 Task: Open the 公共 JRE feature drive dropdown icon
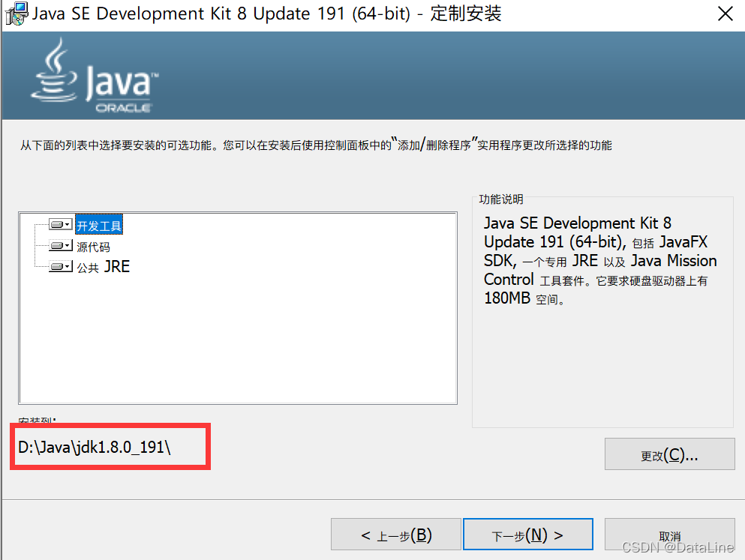[60, 267]
